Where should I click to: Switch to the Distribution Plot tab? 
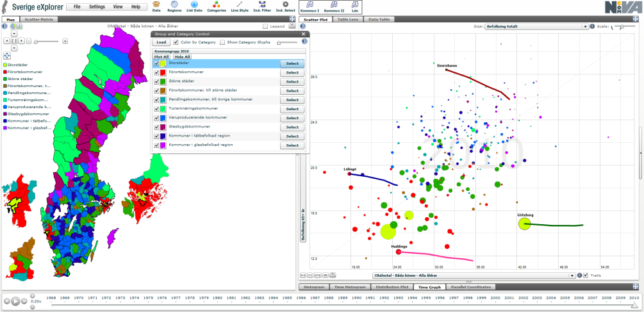[392, 287]
